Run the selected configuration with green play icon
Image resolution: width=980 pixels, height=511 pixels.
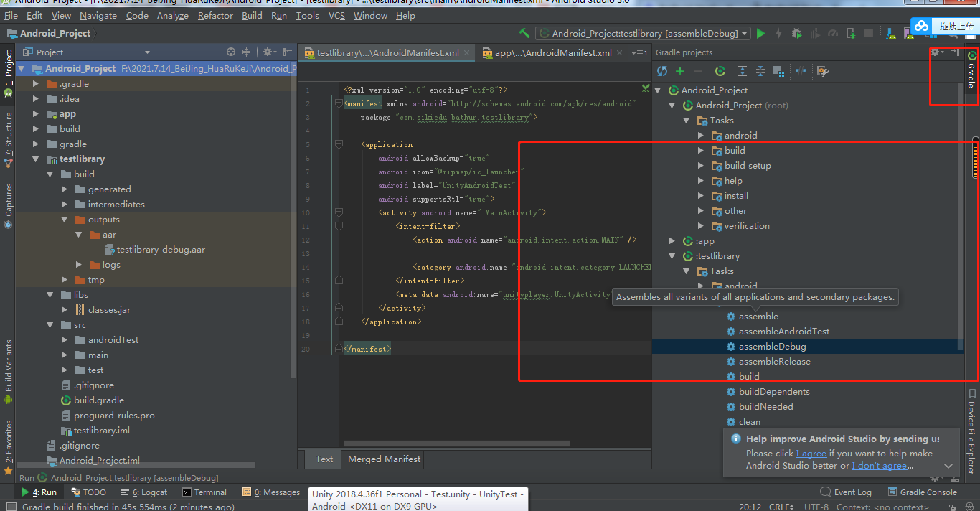point(761,33)
